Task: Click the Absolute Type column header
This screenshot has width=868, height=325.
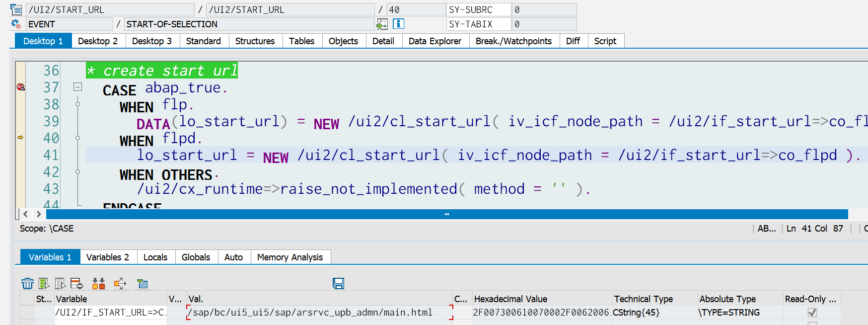Action: click(740, 299)
